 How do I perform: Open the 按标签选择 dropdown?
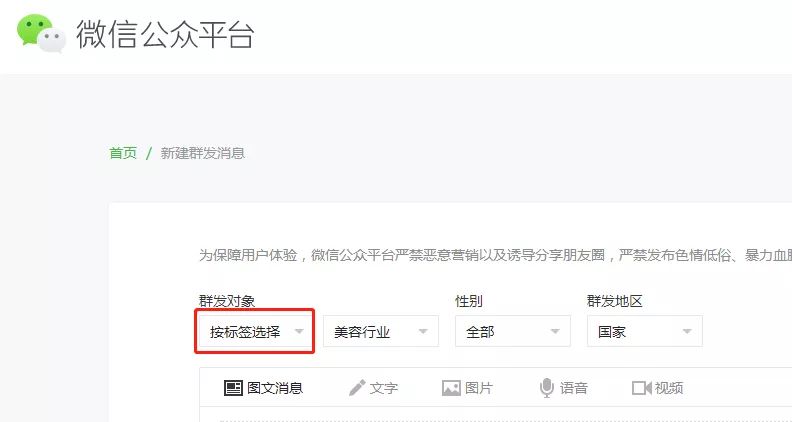point(255,331)
